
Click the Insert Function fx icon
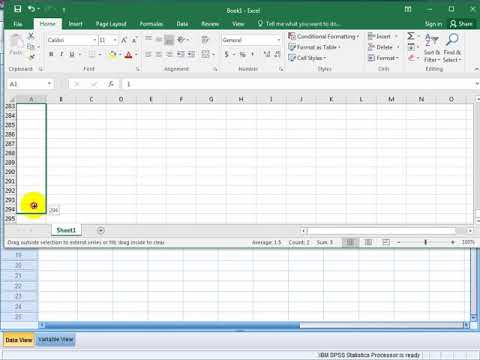point(111,84)
